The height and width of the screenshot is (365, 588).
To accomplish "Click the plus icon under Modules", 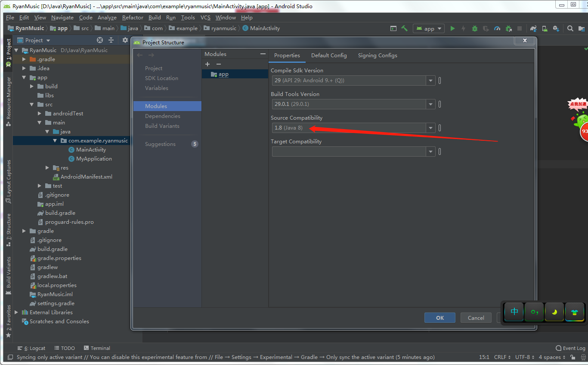I will coord(207,64).
